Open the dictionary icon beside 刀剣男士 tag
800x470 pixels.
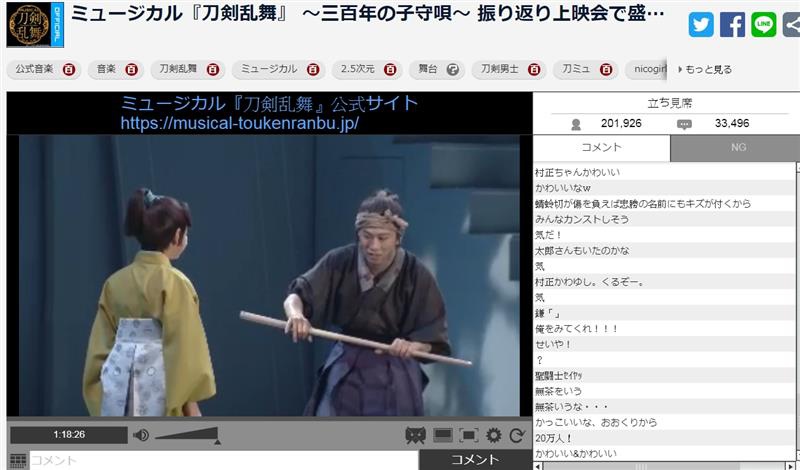click(x=534, y=69)
